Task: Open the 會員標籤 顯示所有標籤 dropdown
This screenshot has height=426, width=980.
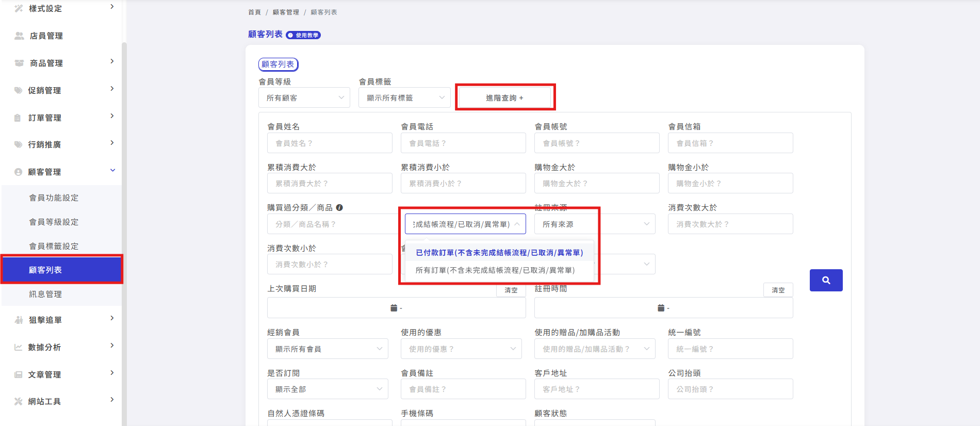Action: tap(404, 97)
